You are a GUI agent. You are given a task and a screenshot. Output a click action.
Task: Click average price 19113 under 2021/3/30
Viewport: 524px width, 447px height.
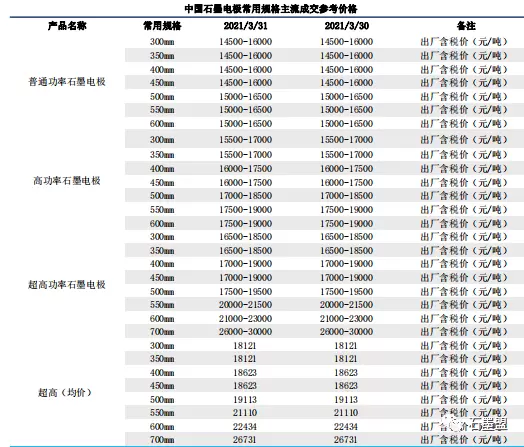pos(346,400)
